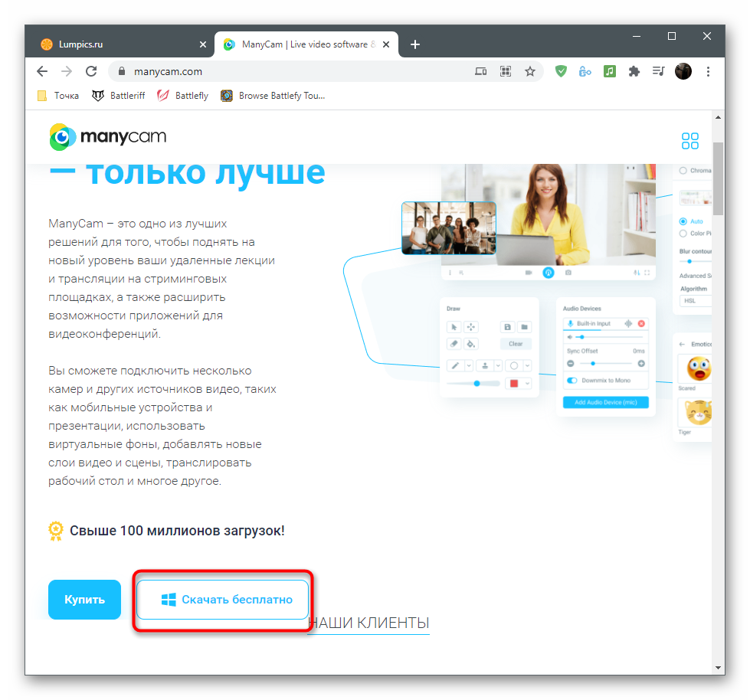Image resolution: width=750 pixels, height=700 pixels.
Task: Open the site grid menu icon
Action: click(689, 141)
